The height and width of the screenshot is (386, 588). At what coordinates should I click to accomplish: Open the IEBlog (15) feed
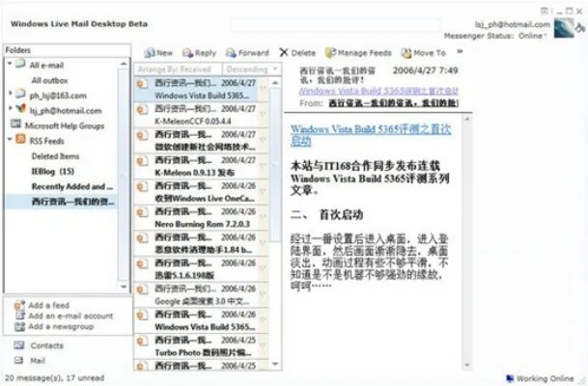(x=53, y=171)
